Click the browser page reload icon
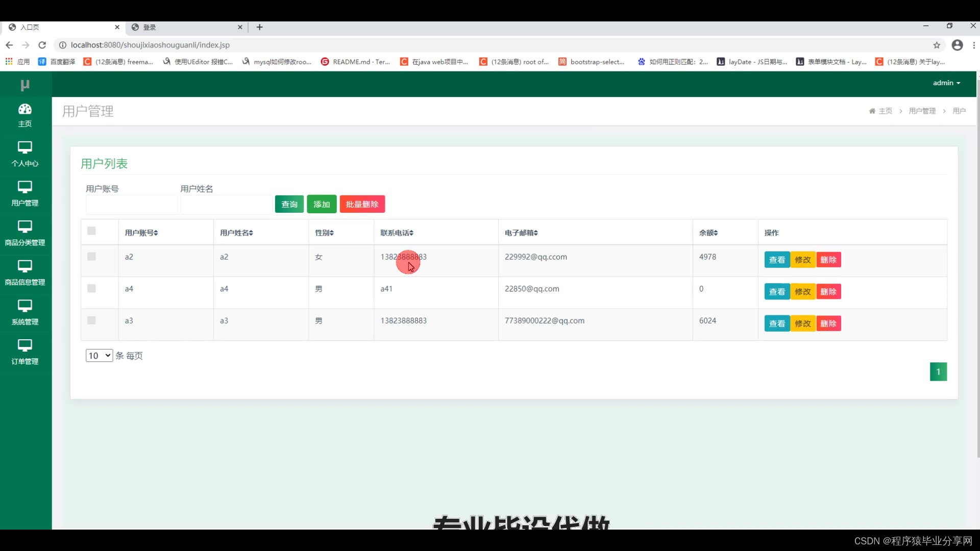The height and width of the screenshot is (551, 980). pyautogui.click(x=42, y=45)
